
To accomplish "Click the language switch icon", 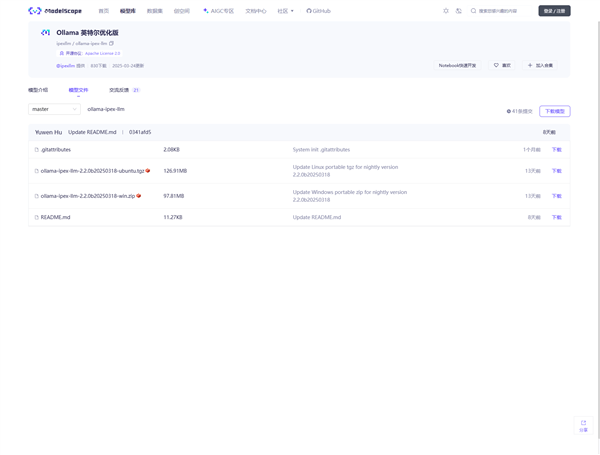I will click(459, 11).
